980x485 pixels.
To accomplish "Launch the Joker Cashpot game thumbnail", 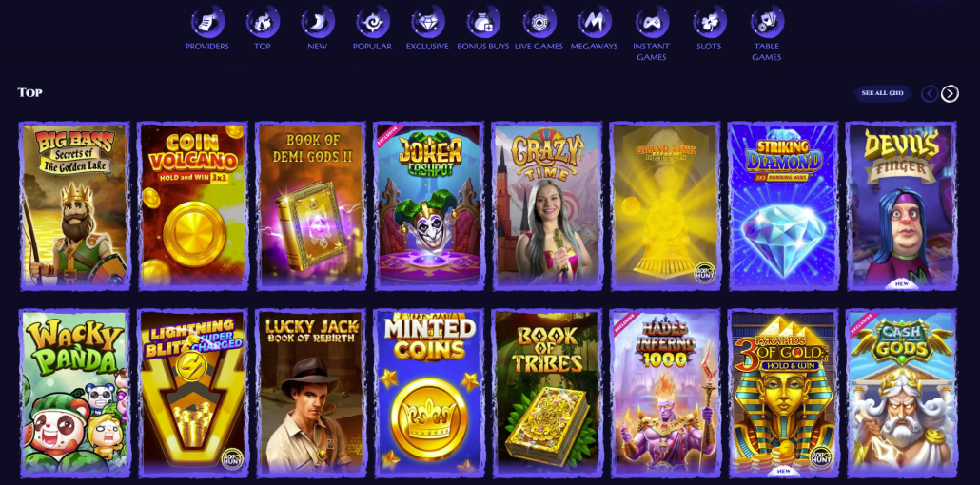I will coord(429,205).
